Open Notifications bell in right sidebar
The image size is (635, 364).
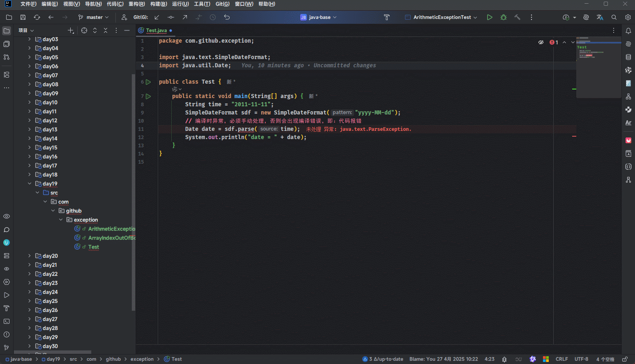[628, 31]
